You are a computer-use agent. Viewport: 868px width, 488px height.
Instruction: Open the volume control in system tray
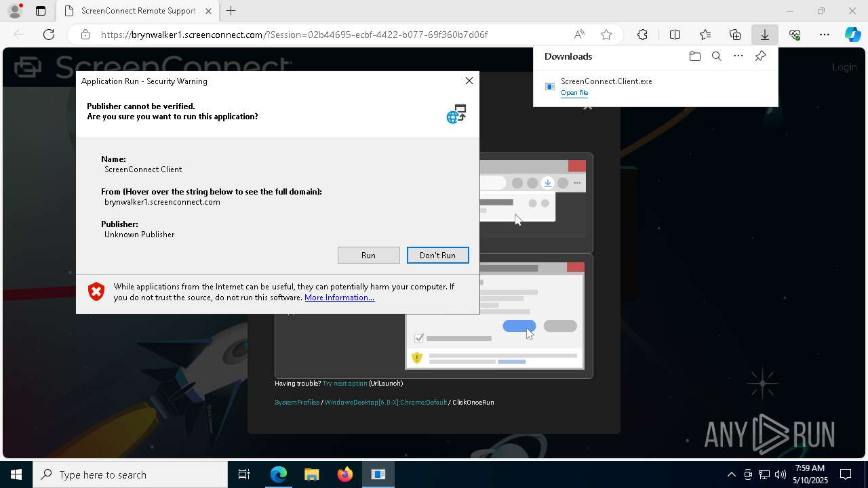780,474
